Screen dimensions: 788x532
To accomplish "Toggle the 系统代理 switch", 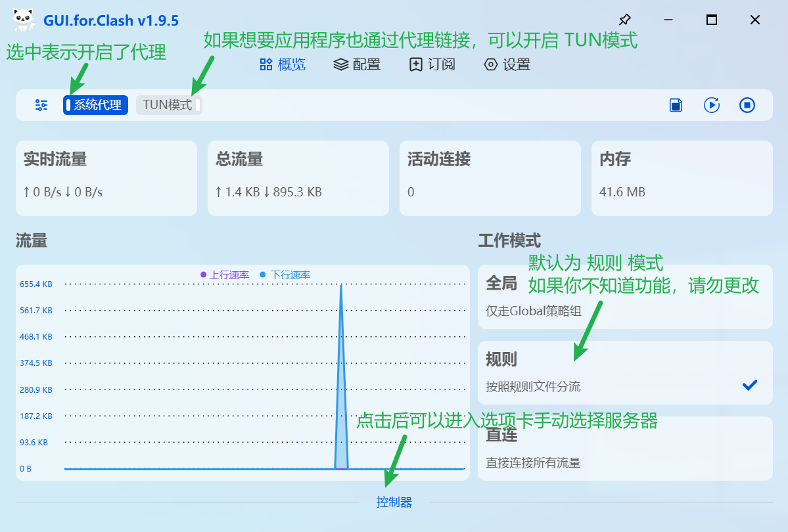I will (x=95, y=105).
